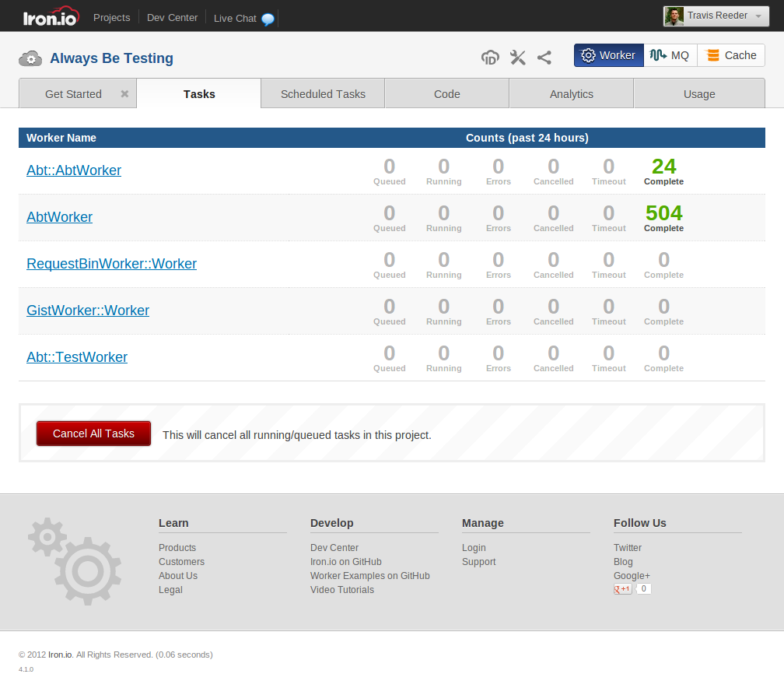Open the RequestBinWorker::Worker link
This screenshot has width=784, height=688.
[111, 264]
